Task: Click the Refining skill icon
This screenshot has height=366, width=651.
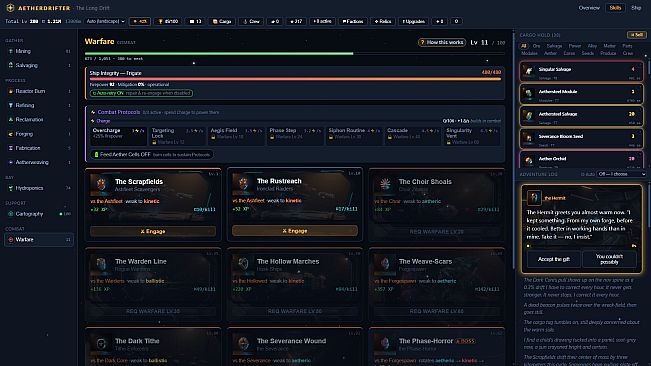Action: click(x=11, y=105)
